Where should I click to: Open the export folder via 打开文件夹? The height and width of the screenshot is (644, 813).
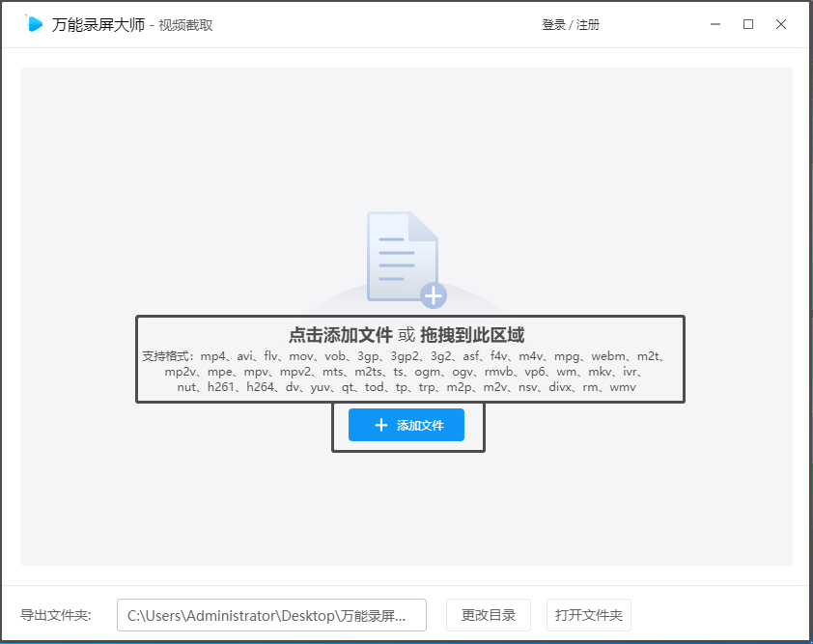coord(588,615)
